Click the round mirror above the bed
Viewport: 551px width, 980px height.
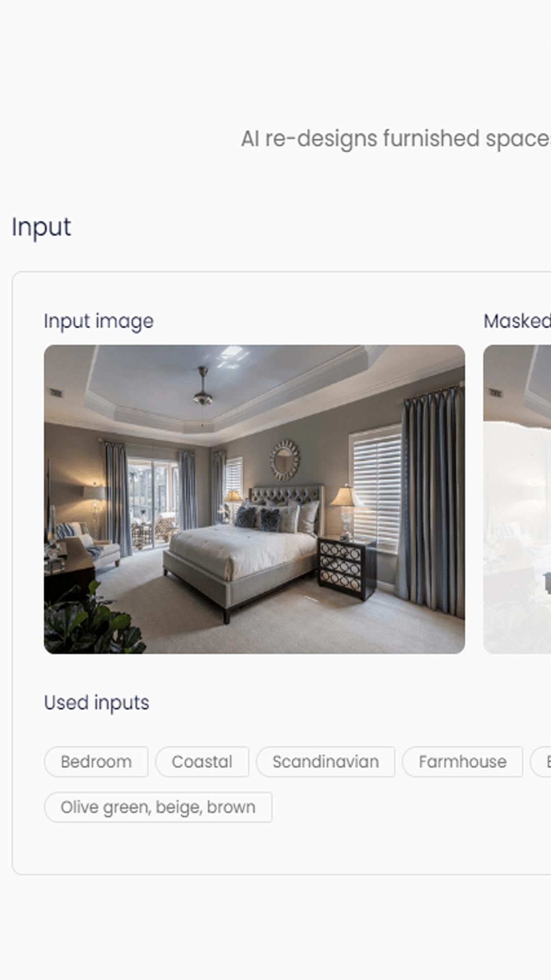point(284,460)
